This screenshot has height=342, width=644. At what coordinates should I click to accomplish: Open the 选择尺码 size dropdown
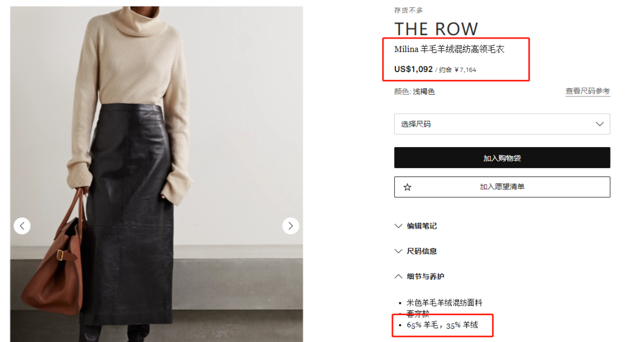click(502, 124)
